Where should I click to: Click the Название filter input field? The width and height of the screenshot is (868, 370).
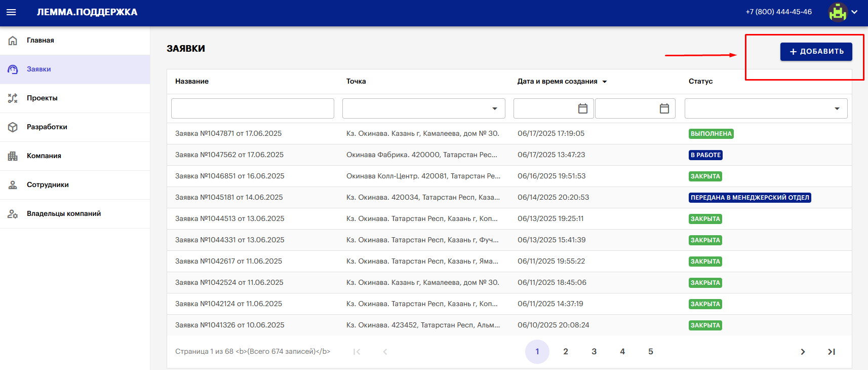[252, 108]
